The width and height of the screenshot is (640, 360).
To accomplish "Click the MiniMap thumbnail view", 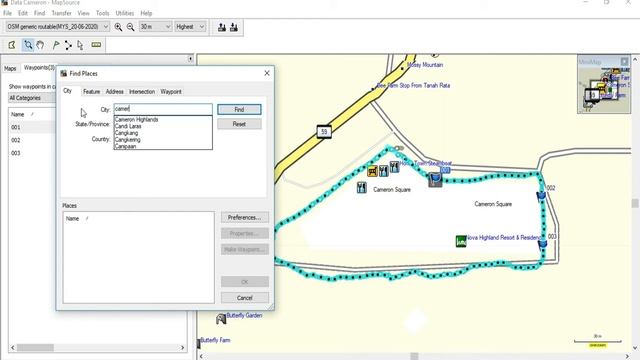I will [604, 89].
